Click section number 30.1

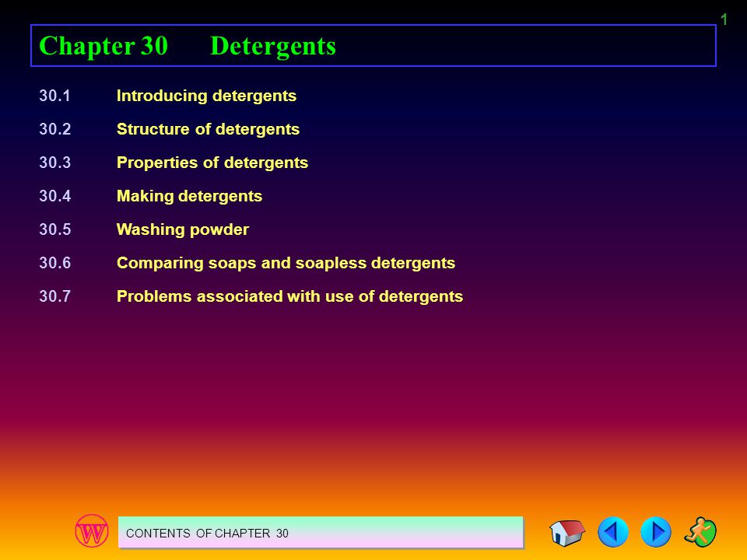tap(54, 96)
